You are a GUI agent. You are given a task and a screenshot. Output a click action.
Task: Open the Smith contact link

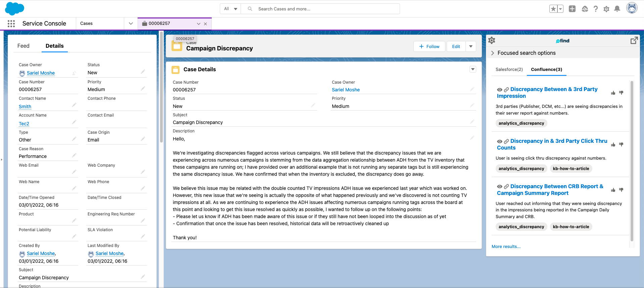point(25,107)
